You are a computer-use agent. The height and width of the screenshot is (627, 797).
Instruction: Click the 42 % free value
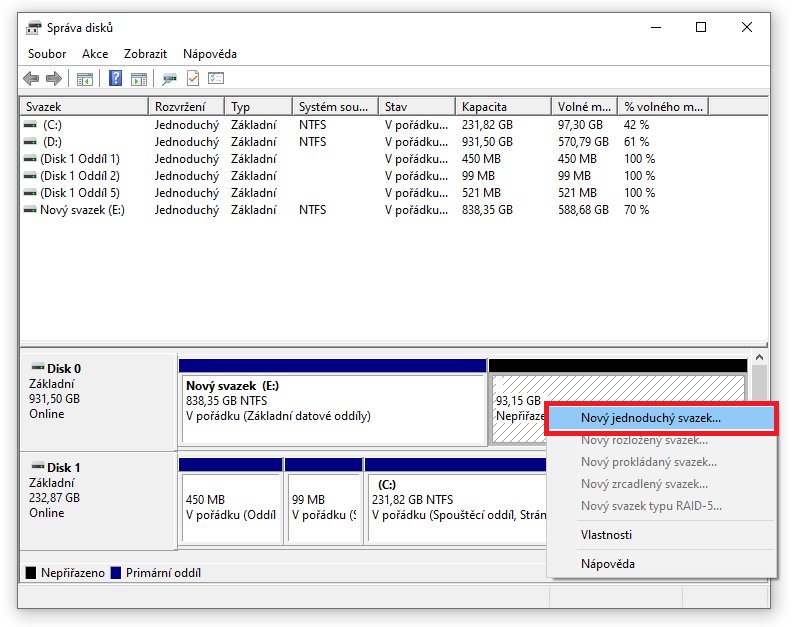(636, 124)
